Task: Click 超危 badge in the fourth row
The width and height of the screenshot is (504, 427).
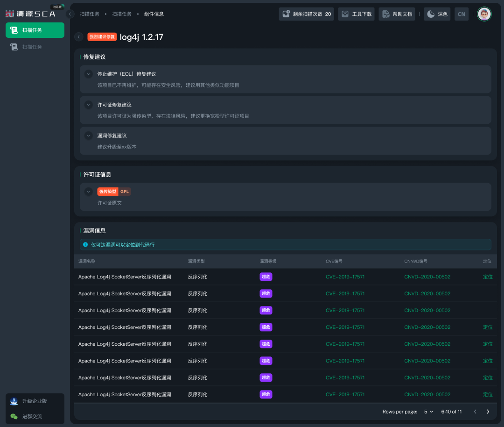Action: point(266,327)
